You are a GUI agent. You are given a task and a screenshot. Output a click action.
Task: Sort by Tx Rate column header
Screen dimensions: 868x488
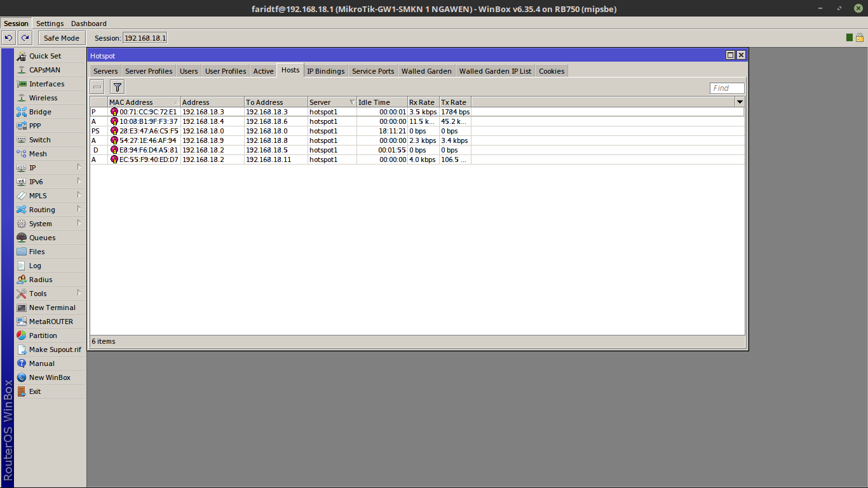tap(455, 102)
